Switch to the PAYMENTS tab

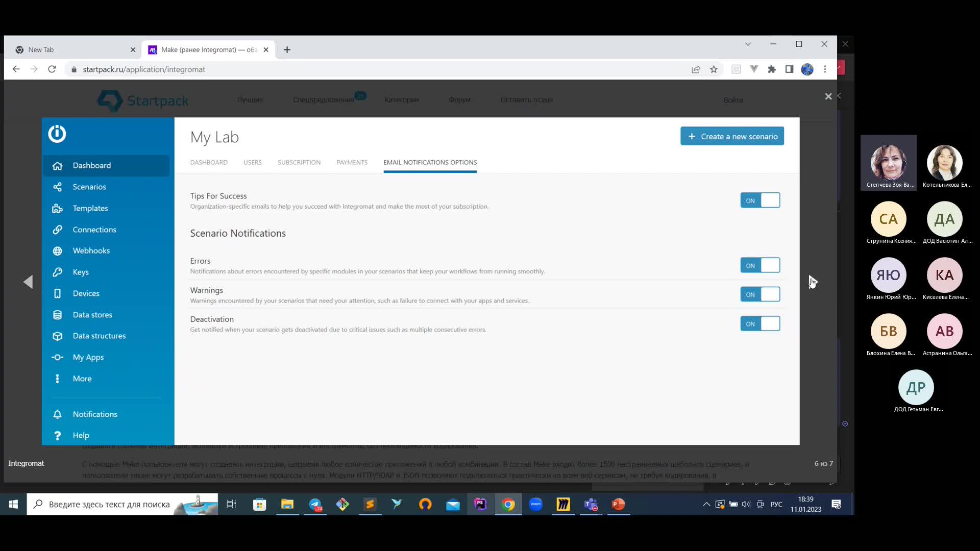[352, 163]
